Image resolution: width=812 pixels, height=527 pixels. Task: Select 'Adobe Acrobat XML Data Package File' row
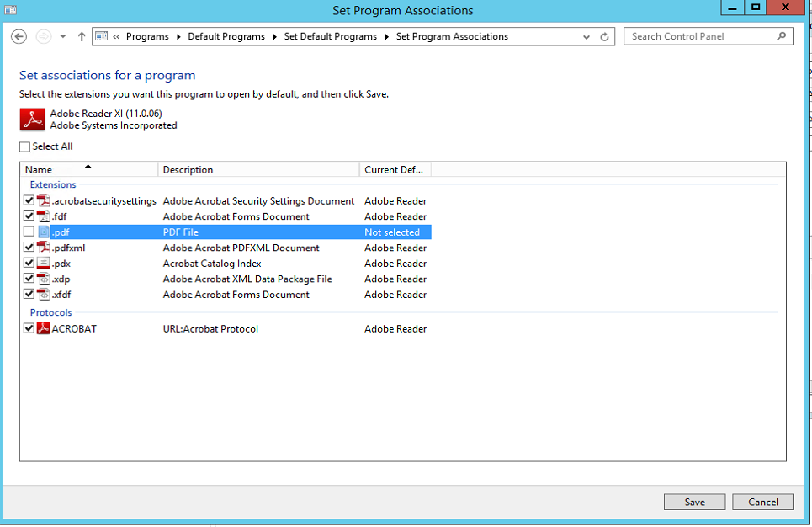click(x=226, y=279)
